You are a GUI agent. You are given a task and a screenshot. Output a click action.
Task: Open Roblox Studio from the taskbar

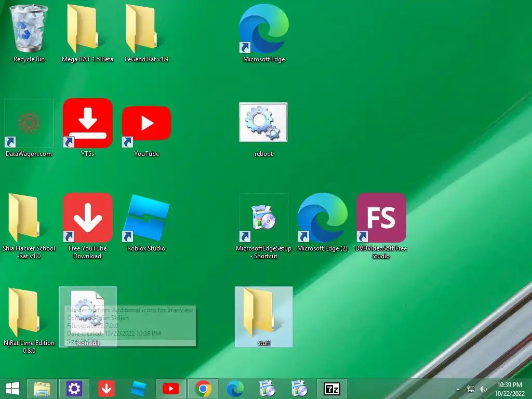click(138, 389)
